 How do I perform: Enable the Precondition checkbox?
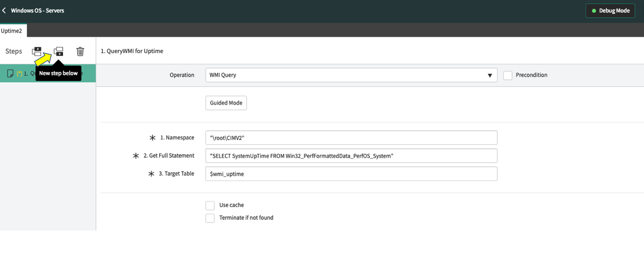[508, 76]
